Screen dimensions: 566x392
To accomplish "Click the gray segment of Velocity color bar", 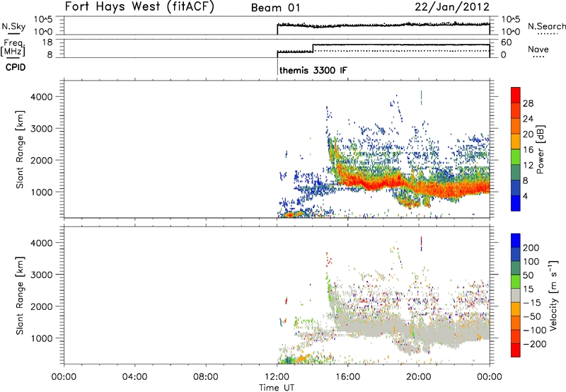I will pos(516,295).
